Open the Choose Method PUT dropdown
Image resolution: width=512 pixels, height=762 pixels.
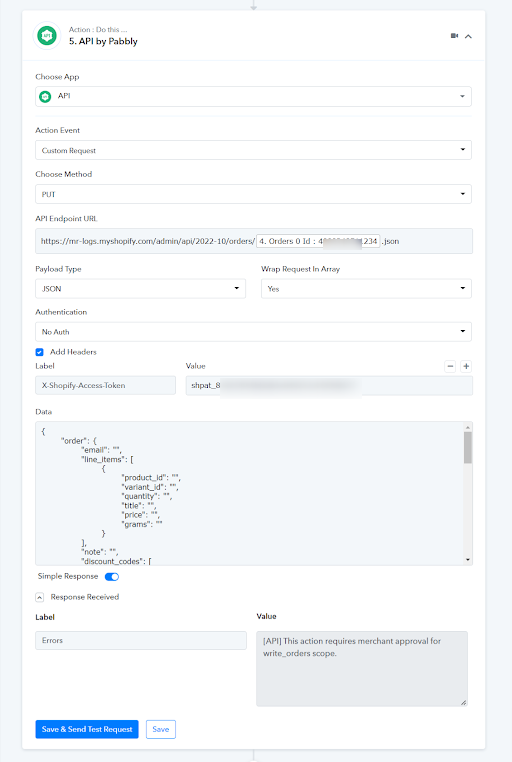pos(253,194)
